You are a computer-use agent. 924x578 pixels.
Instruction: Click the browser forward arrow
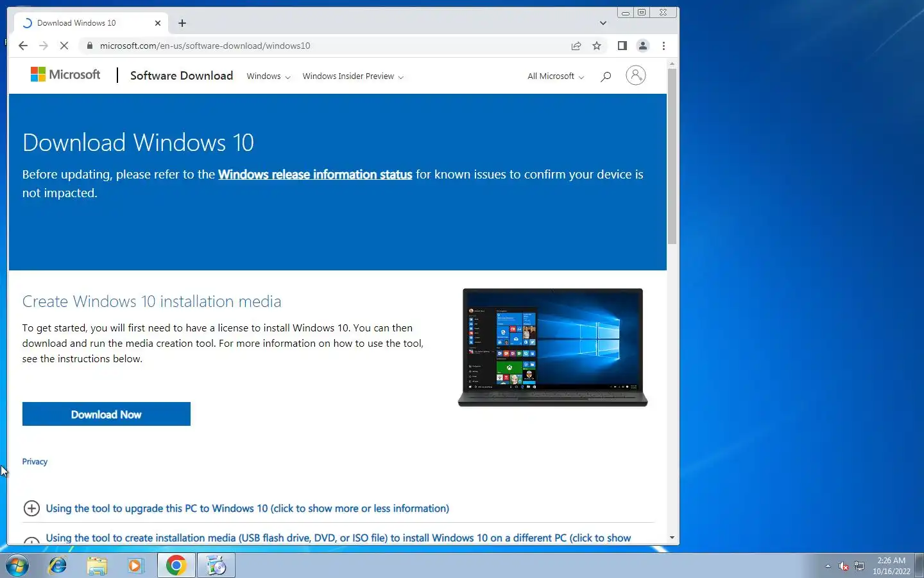[44, 46]
